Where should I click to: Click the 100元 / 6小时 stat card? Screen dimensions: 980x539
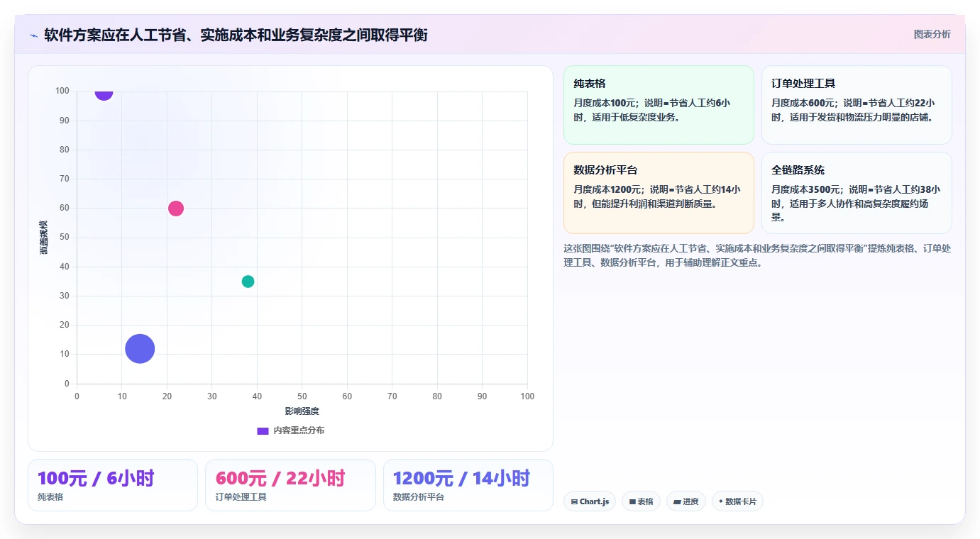[x=113, y=485]
